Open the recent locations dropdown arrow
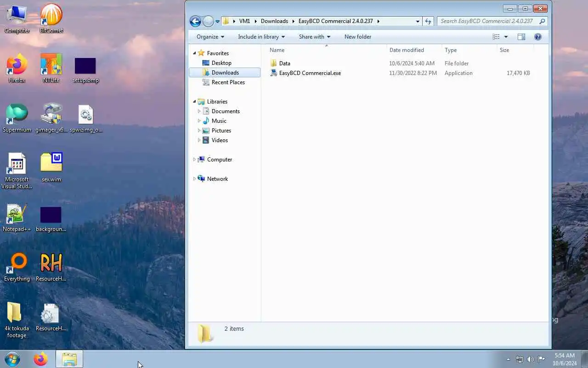588x368 pixels. [x=218, y=22]
